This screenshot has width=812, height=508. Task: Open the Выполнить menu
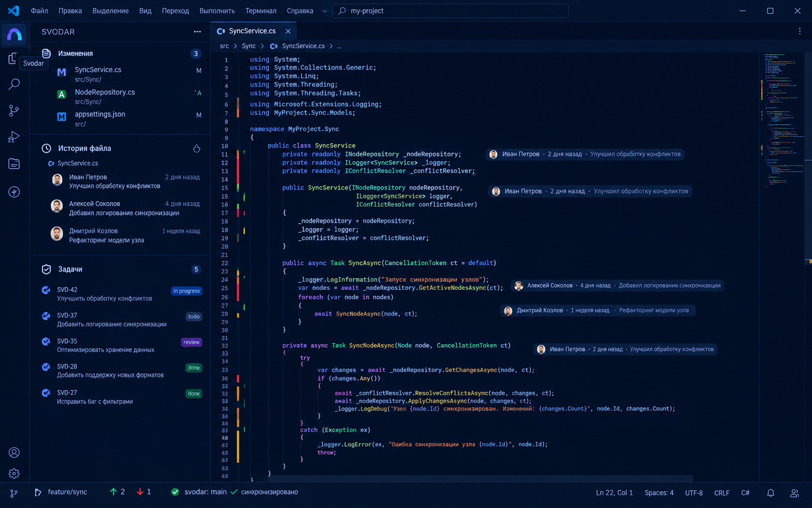pyautogui.click(x=217, y=11)
